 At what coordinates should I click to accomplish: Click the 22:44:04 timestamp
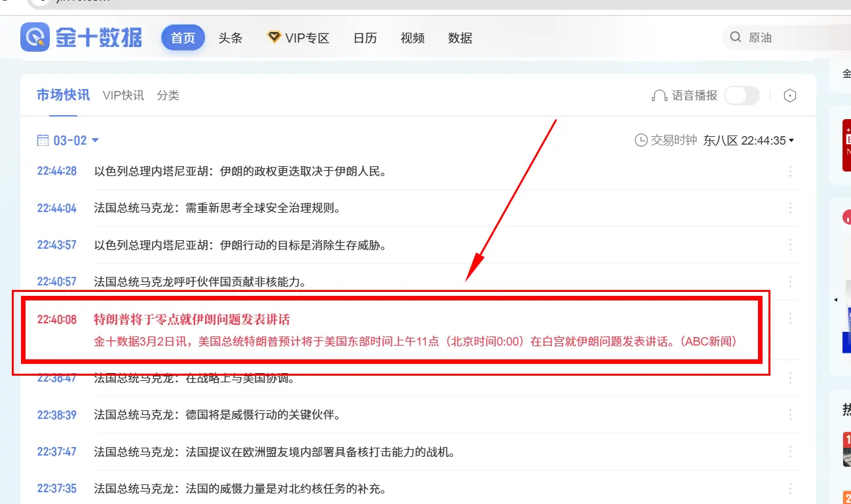pos(57,208)
